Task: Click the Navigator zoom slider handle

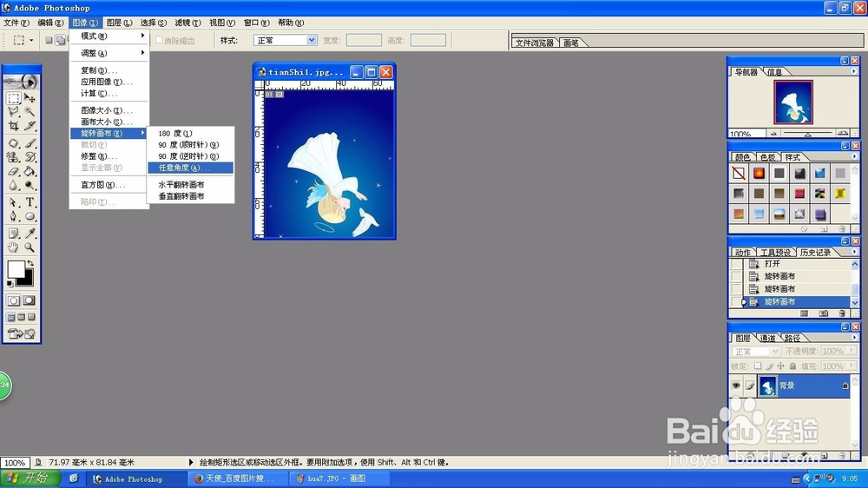Action: [x=807, y=135]
